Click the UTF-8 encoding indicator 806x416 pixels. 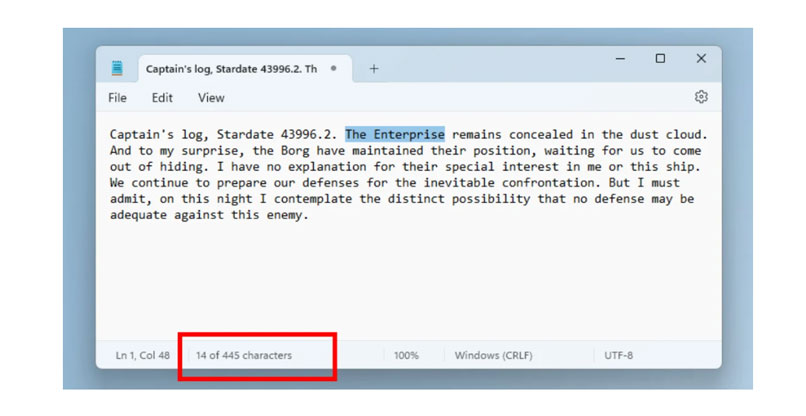618,355
